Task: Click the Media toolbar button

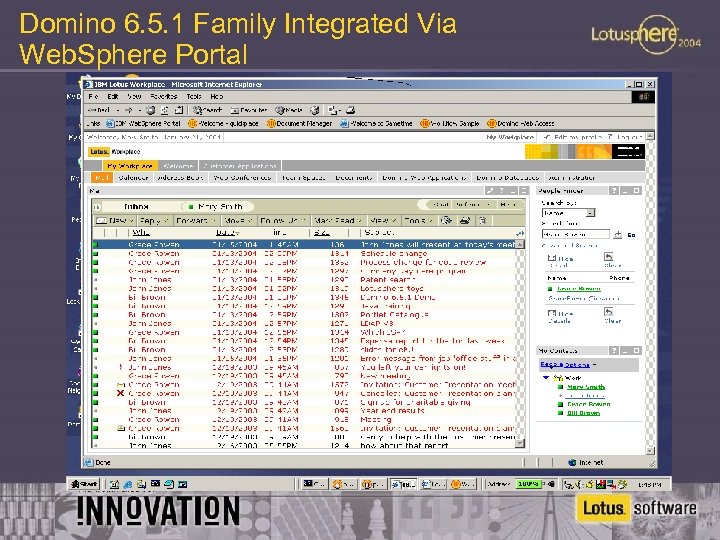Action: 289,110
